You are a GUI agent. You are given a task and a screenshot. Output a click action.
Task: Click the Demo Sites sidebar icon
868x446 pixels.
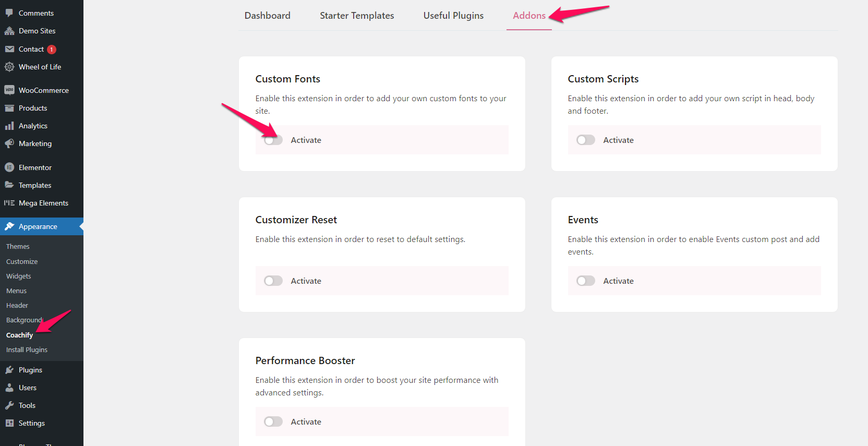(9, 31)
